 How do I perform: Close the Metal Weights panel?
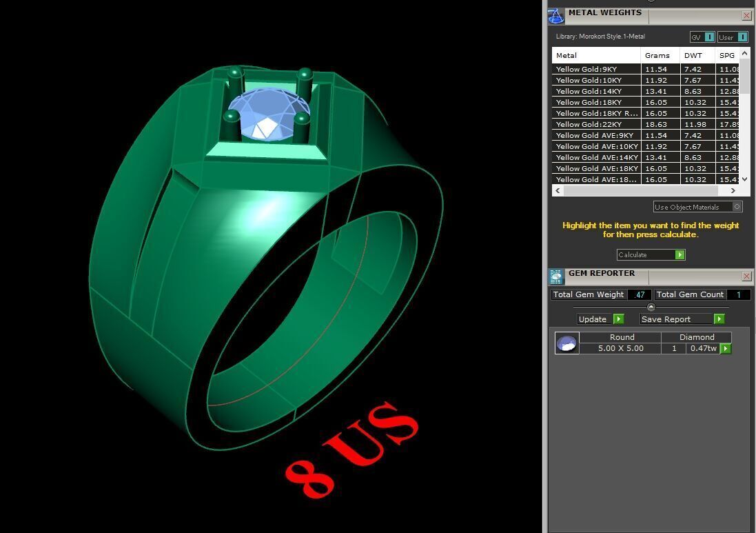pyautogui.click(x=746, y=16)
